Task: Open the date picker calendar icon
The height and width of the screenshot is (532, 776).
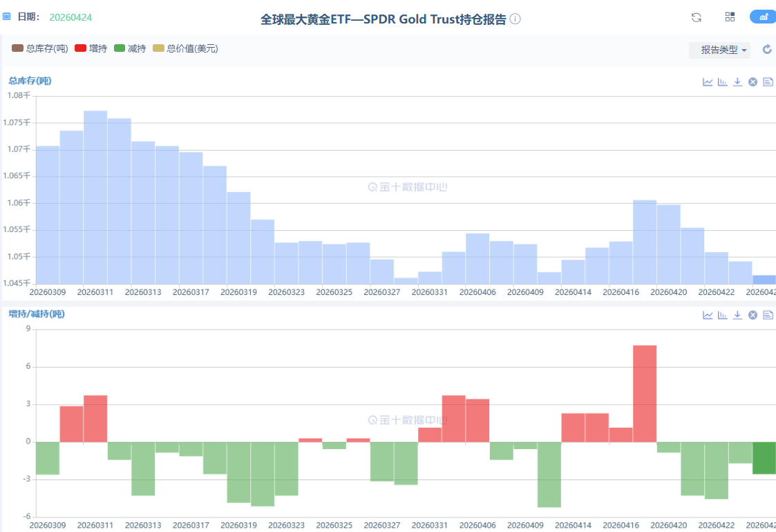Action: click(7, 17)
